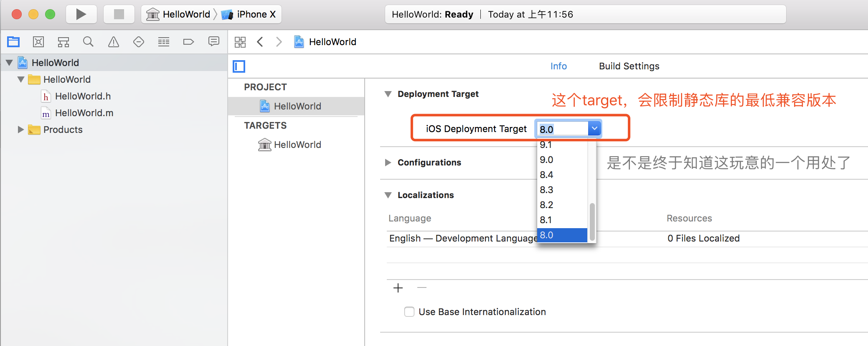This screenshot has height=346, width=868.
Task: Click the Resources column header
Action: pyautogui.click(x=689, y=218)
